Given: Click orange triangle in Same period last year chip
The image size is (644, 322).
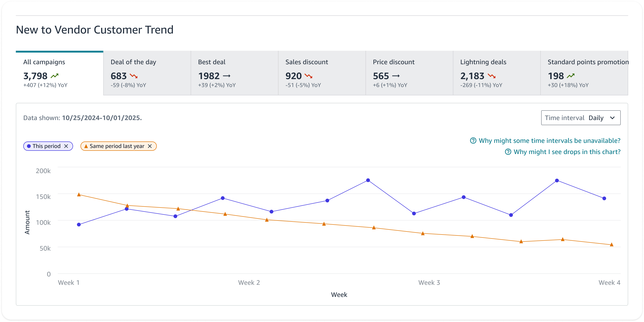Looking at the screenshot, I should (86, 146).
